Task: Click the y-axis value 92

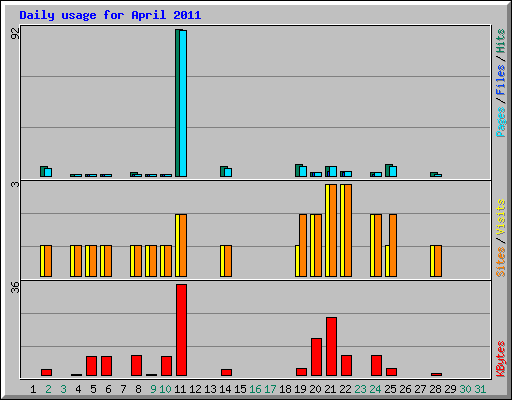Action: [x=15, y=33]
